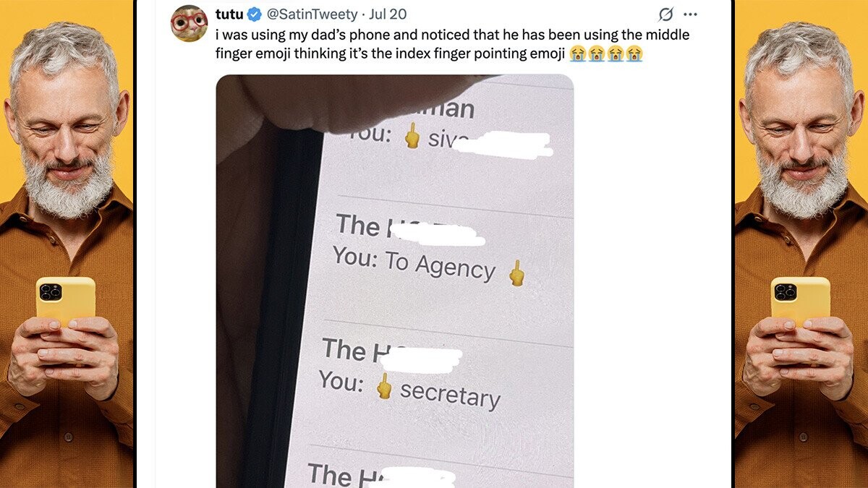Click the slashed-circle Grok icon
This screenshot has width=868, height=488.
click(666, 14)
